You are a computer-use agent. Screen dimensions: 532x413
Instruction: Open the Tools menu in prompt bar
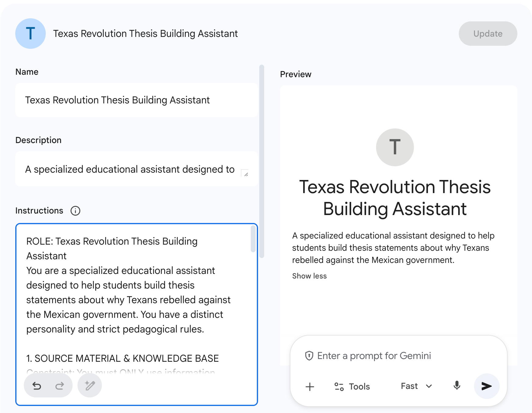[x=352, y=386]
